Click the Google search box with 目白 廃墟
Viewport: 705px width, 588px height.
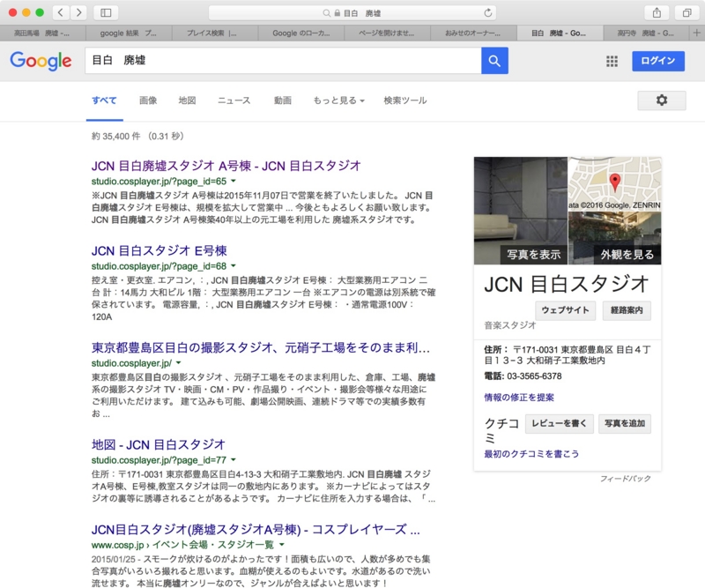pos(283,60)
